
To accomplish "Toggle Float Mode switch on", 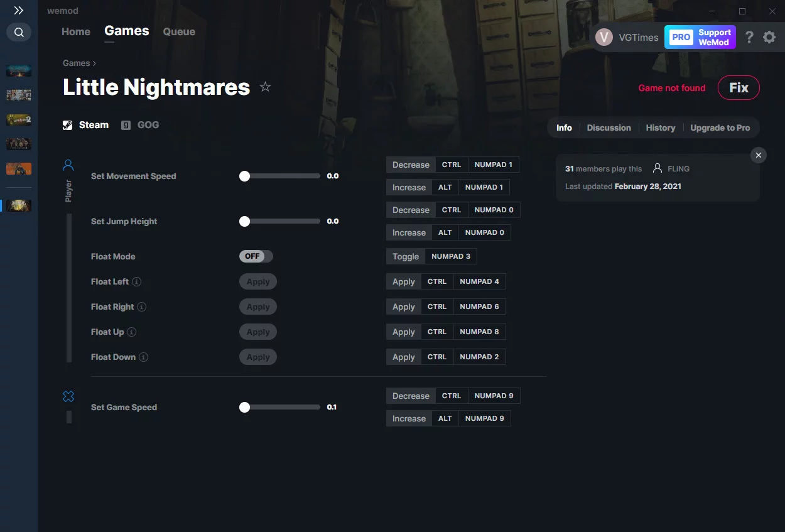I will tap(256, 256).
